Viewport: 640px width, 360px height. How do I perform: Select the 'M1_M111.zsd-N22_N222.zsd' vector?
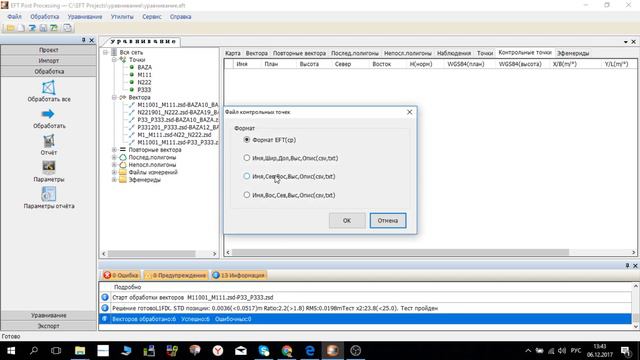pyautogui.click(x=174, y=135)
